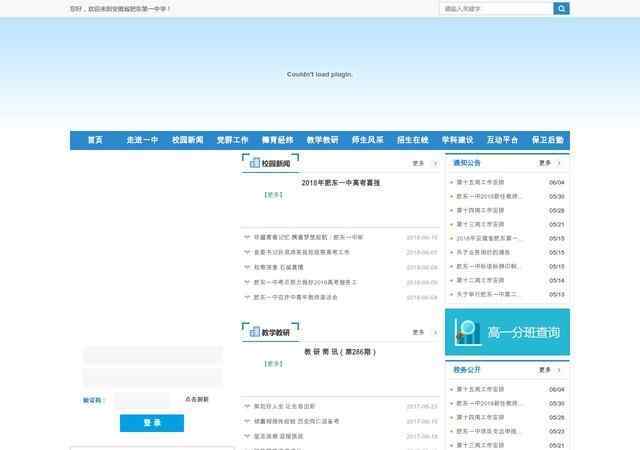Click the 校园新闻 section building icon
This screenshot has height=450, width=640.
253,163
